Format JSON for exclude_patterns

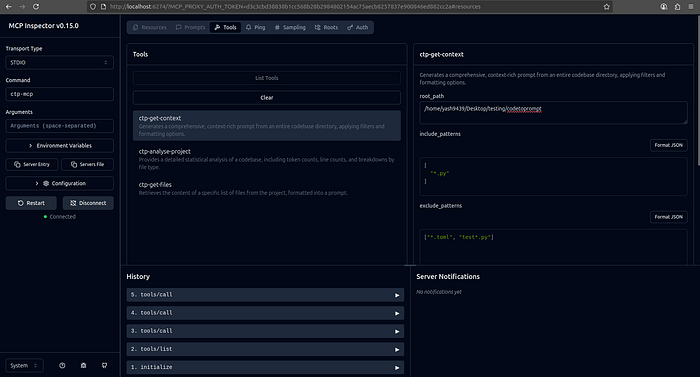(x=668, y=217)
